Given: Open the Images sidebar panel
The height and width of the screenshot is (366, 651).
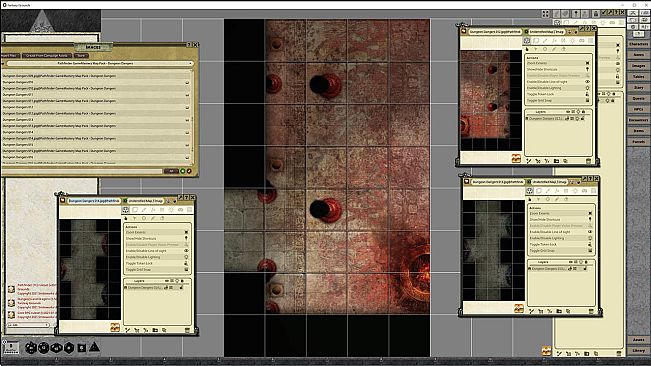Looking at the screenshot, I should [x=639, y=66].
